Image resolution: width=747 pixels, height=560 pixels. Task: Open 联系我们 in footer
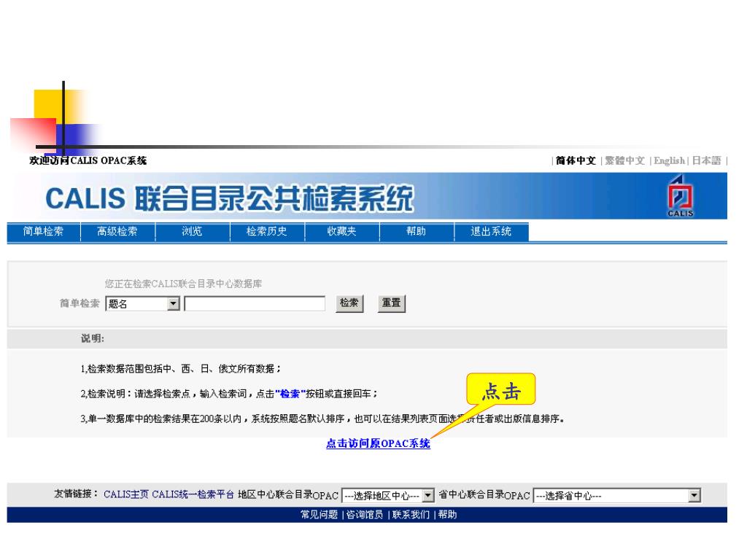(411, 515)
